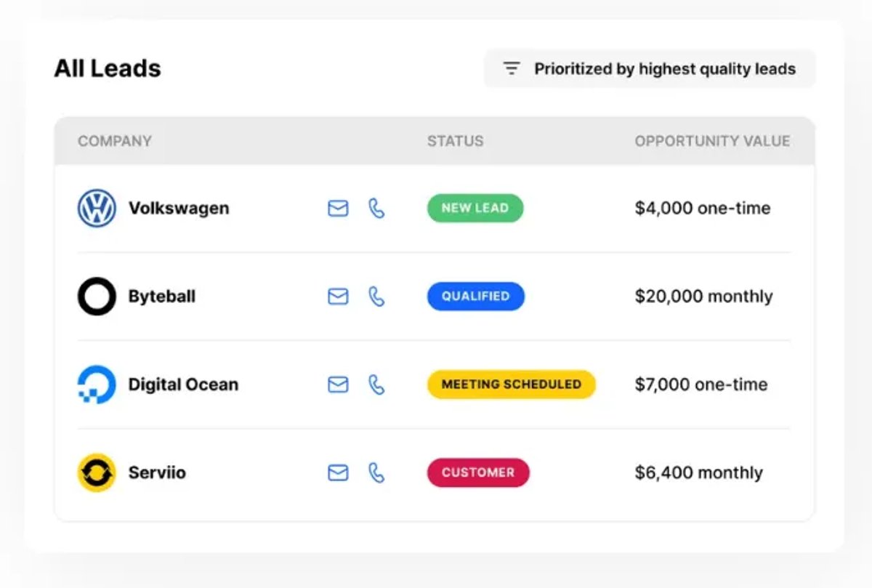Click the QUALIFIED status badge
This screenshot has width=872, height=588.
pyautogui.click(x=476, y=297)
